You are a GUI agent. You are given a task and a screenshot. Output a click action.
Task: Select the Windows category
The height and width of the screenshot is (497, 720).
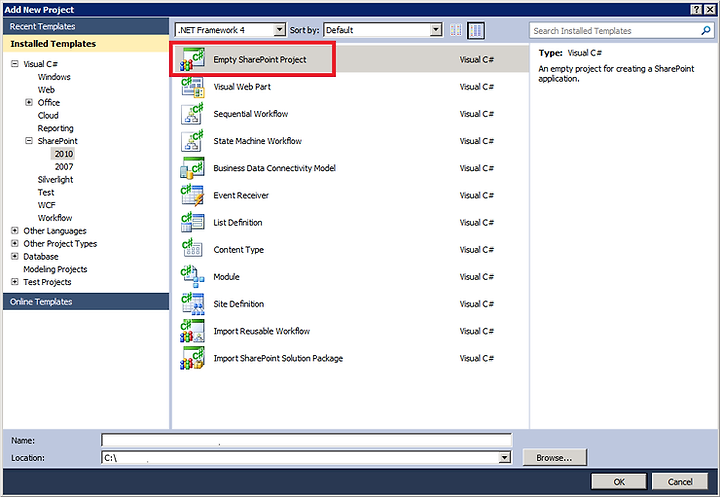pyautogui.click(x=54, y=77)
